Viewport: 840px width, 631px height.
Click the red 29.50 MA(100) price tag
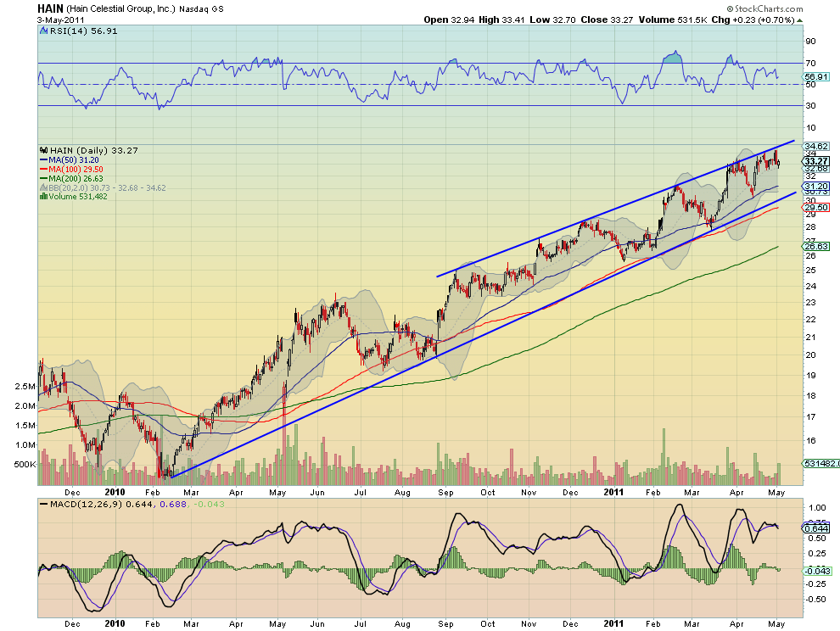816,207
